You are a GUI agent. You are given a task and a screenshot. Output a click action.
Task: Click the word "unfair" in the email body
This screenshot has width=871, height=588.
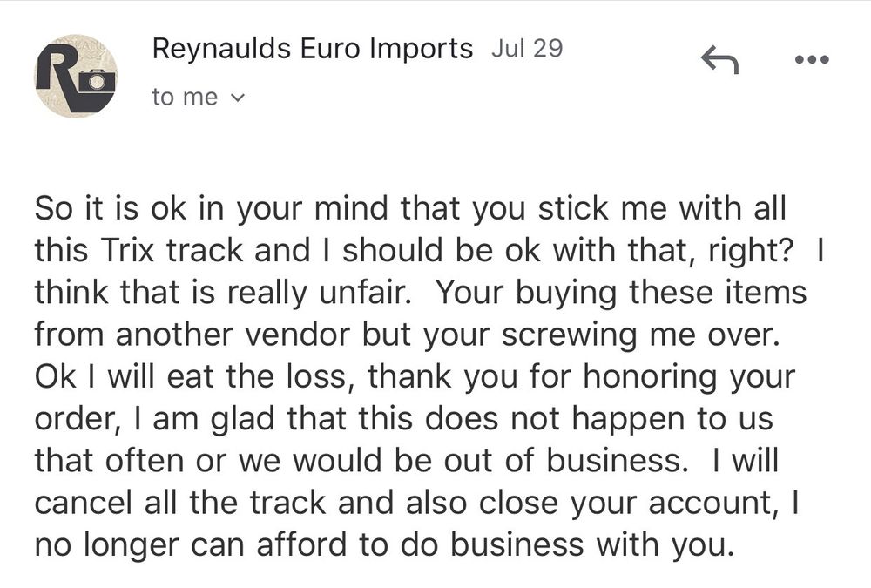(x=369, y=293)
